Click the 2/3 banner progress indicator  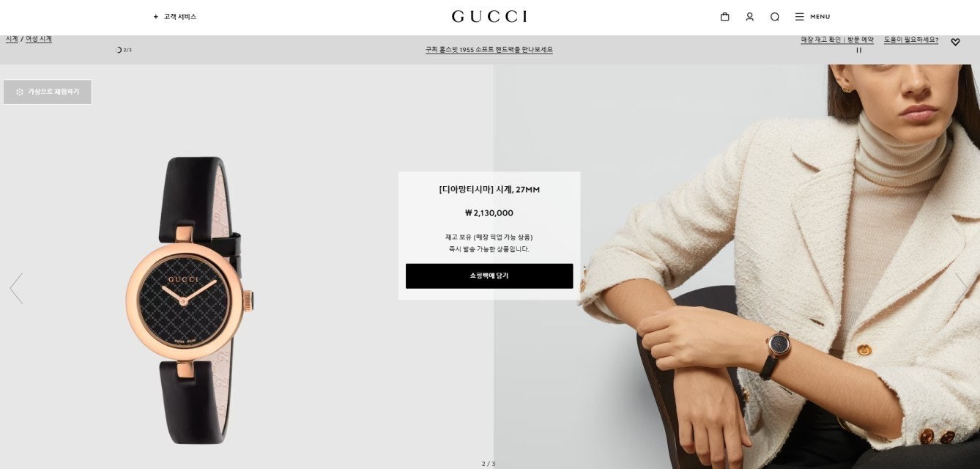pos(124,50)
